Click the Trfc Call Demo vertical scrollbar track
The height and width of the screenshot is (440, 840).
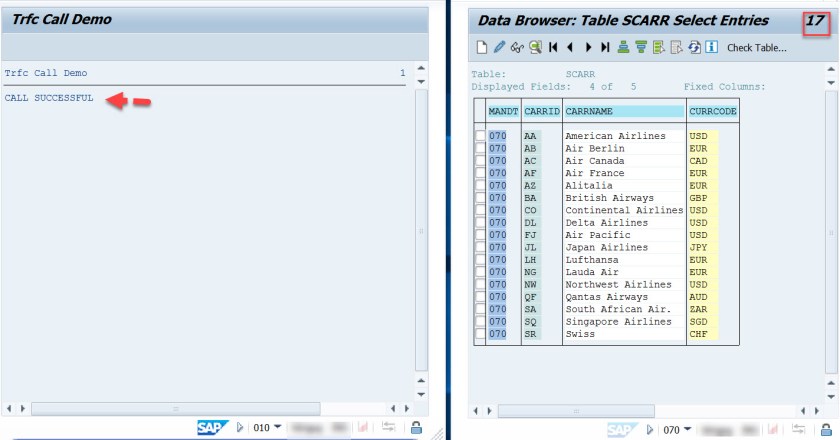point(421,230)
